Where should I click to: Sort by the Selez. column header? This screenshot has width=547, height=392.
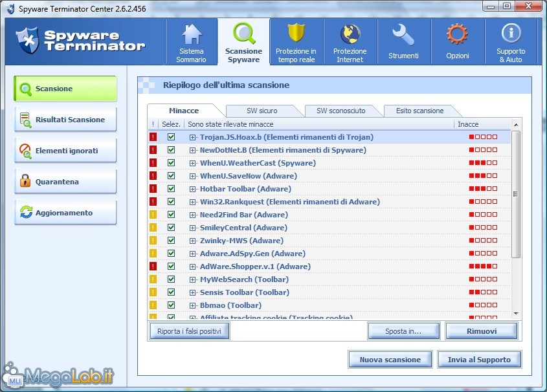click(171, 124)
